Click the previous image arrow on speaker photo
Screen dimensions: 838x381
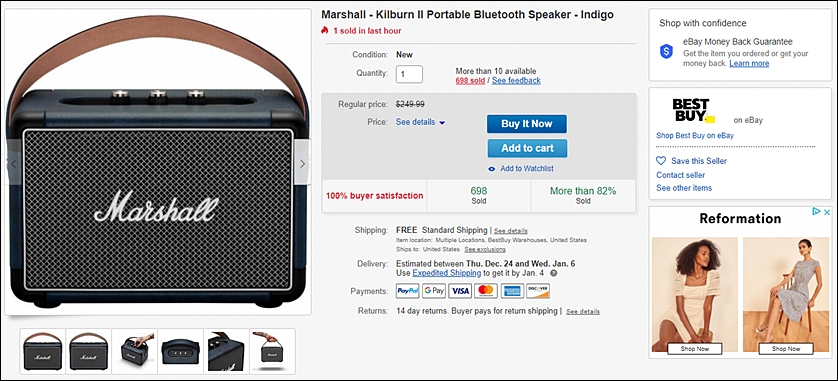(x=13, y=164)
